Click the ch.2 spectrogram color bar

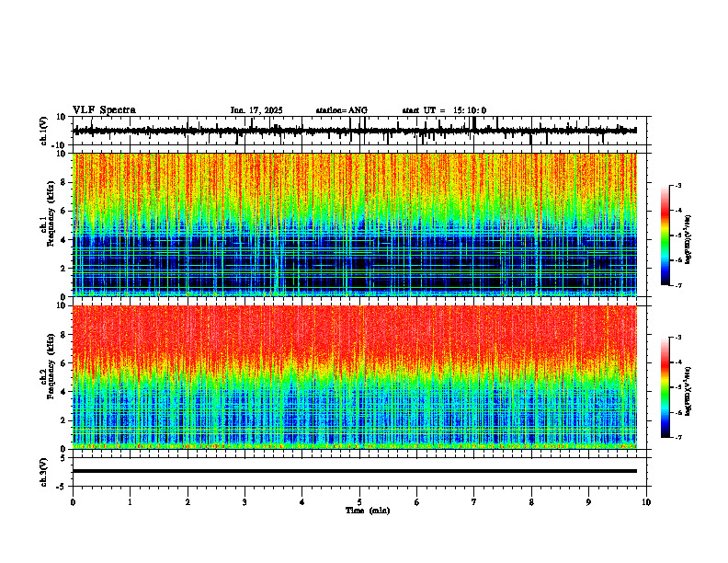(665, 387)
